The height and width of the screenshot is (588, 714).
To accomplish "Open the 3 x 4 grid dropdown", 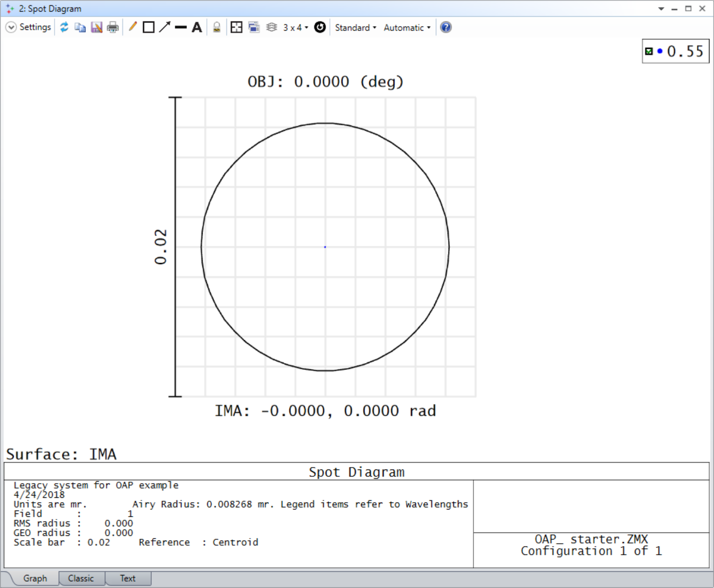I will click(x=296, y=28).
